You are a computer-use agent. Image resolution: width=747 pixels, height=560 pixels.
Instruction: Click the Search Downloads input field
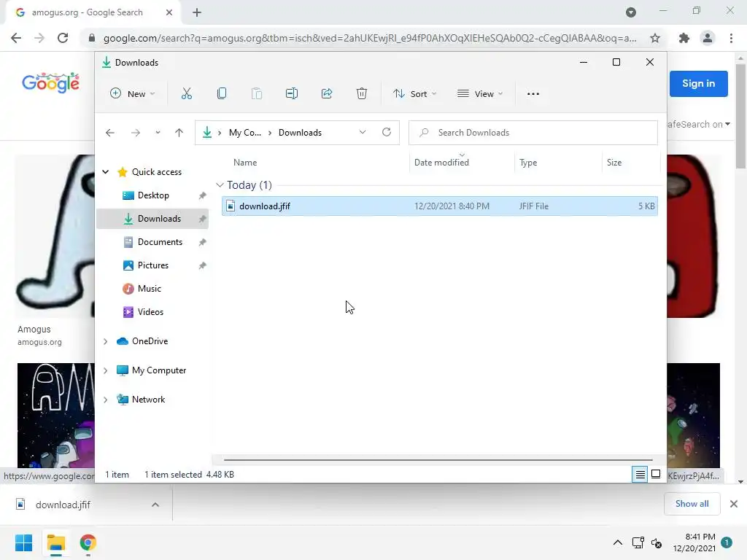click(533, 133)
